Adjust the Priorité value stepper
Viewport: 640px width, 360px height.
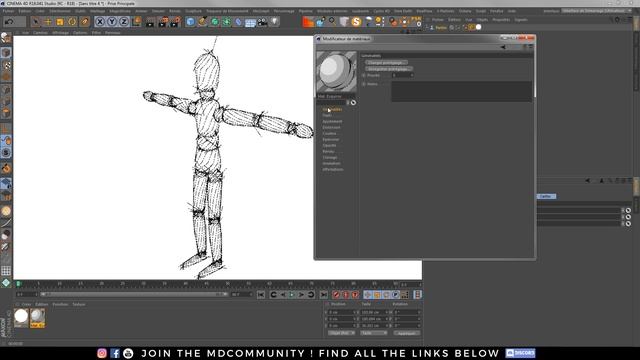point(412,76)
